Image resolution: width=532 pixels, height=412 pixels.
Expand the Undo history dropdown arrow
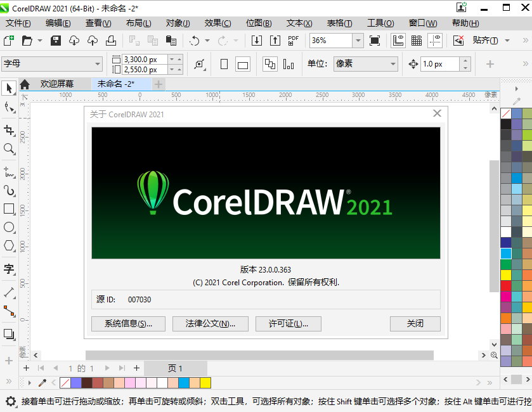click(x=207, y=41)
